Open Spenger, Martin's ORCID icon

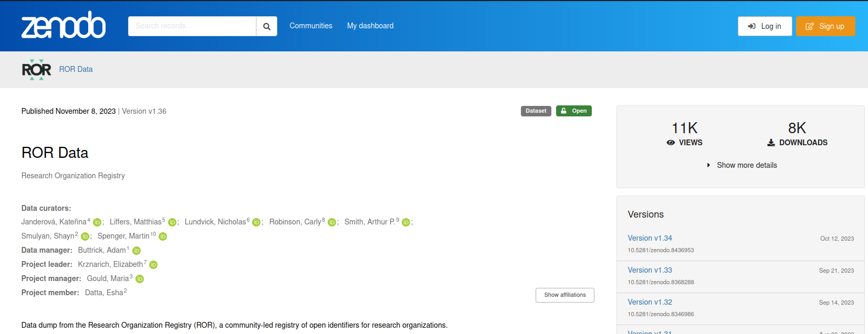click(x=163, y=236)
